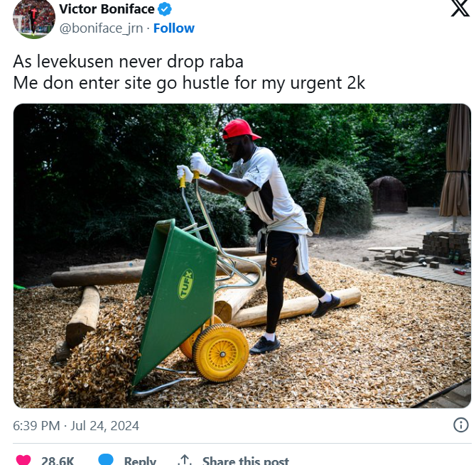Click the 28.6K likes count

58,461
